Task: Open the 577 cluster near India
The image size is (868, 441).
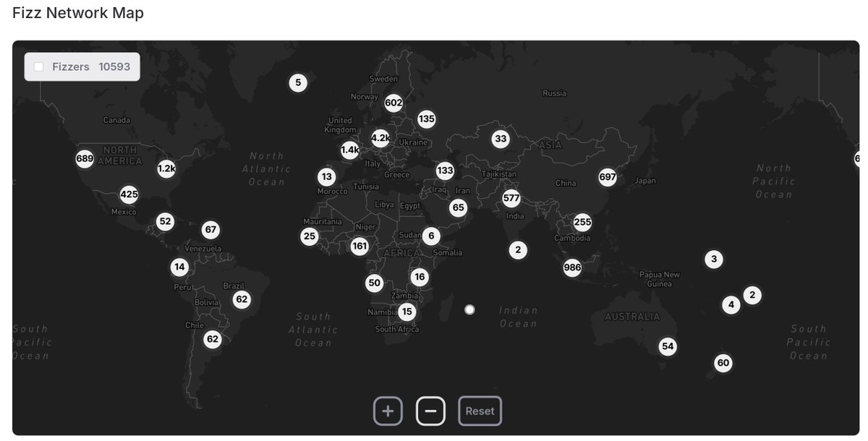Action: (511, 197)
